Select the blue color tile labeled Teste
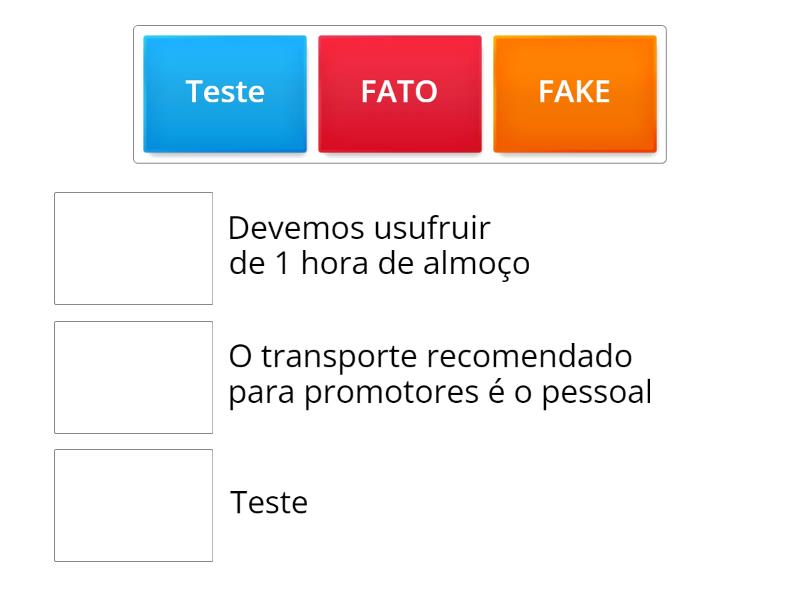 point(224,92)
